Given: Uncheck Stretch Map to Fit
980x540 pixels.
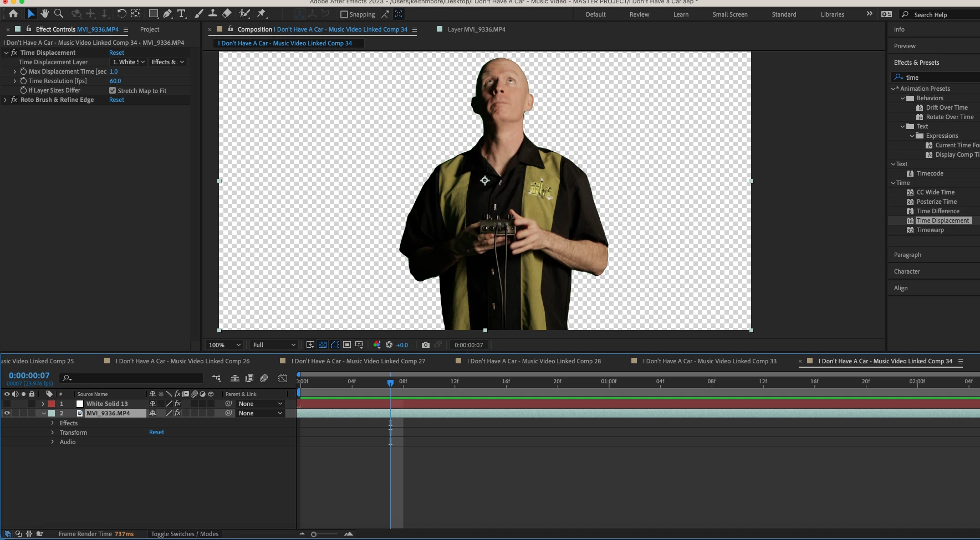Looking at the screenshot, I should 113,90.
